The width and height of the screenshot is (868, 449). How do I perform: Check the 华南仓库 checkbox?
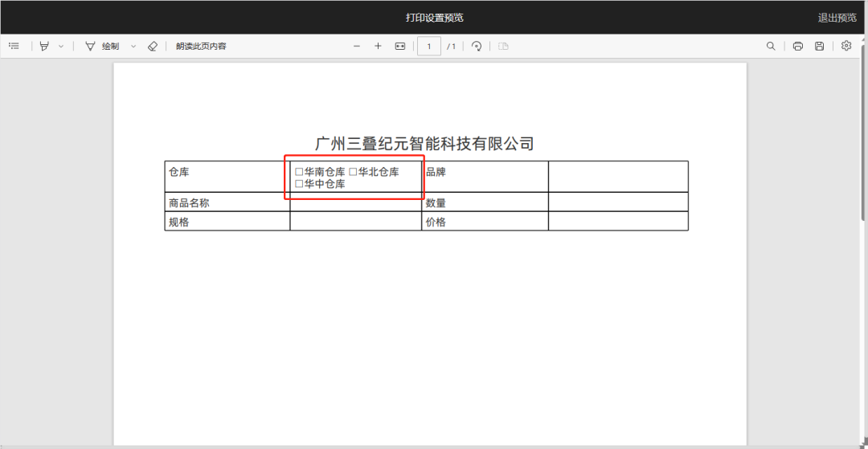click(x=299, y=172)
